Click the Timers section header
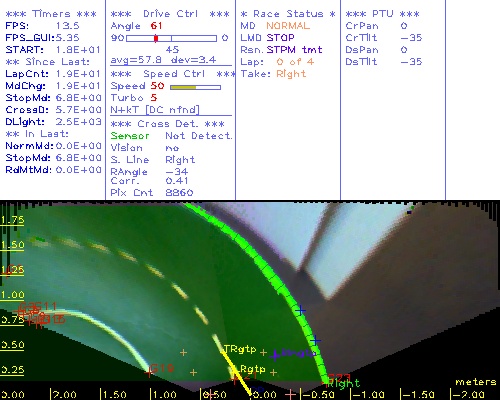 (x=51, y=14)
